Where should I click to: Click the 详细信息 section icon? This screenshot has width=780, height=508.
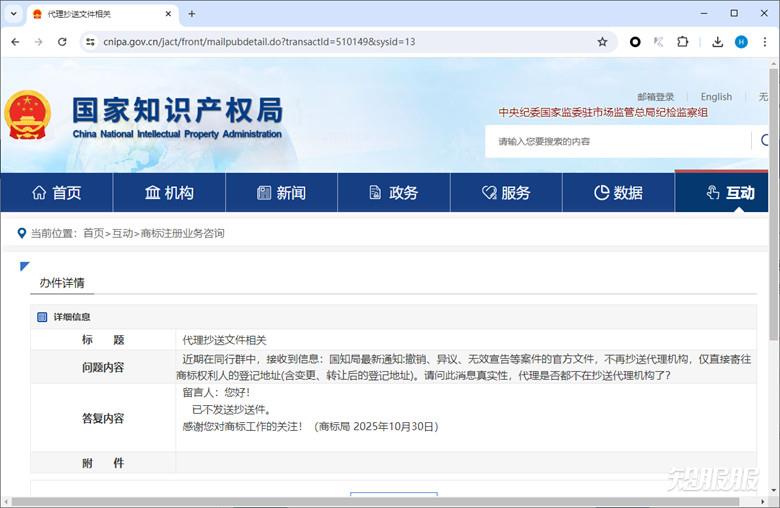42,317
